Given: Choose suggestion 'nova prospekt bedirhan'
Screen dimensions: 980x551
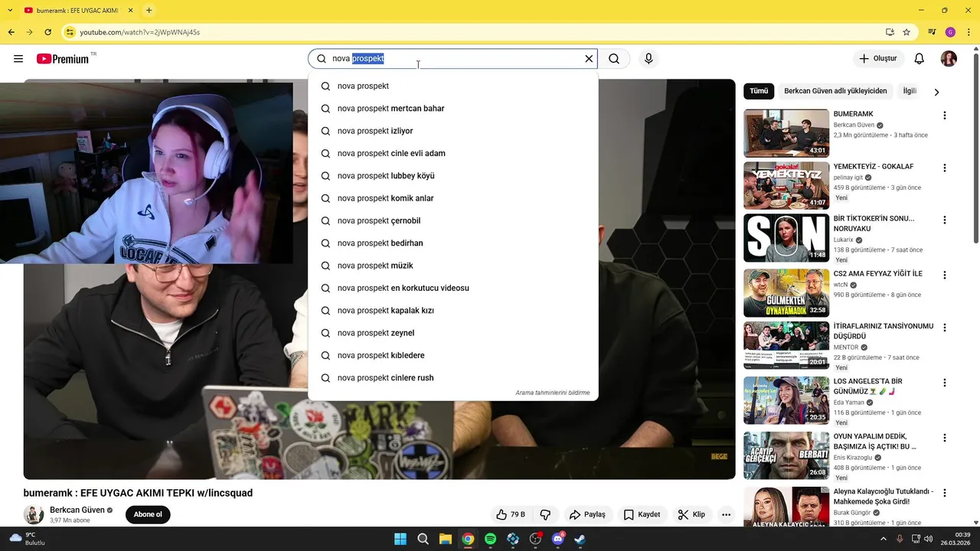Looking at the screenshot, I should click(x=453, y=243).
